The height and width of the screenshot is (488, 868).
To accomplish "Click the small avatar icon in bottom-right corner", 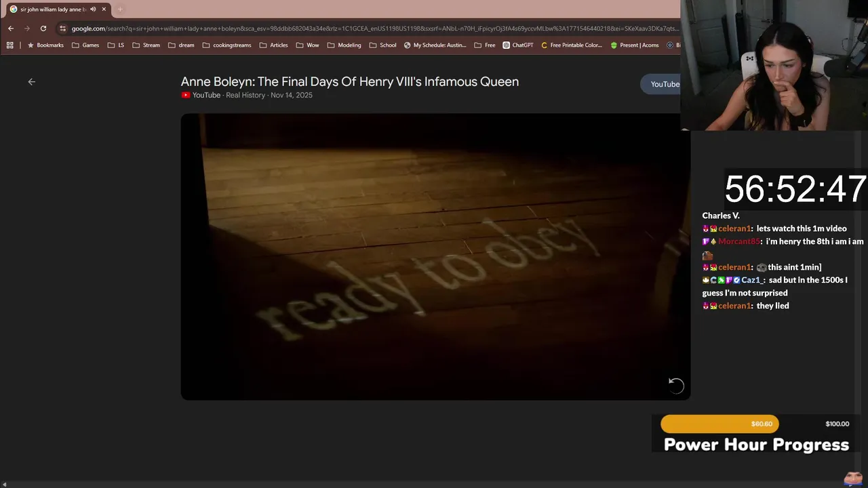I will pyautogui.click(x=853, y=479).
